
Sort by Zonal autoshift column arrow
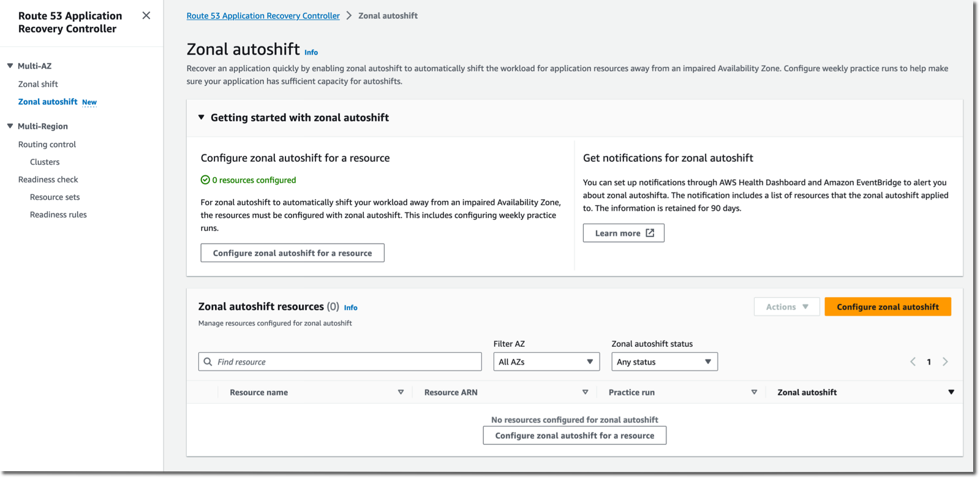click(951, 392)
